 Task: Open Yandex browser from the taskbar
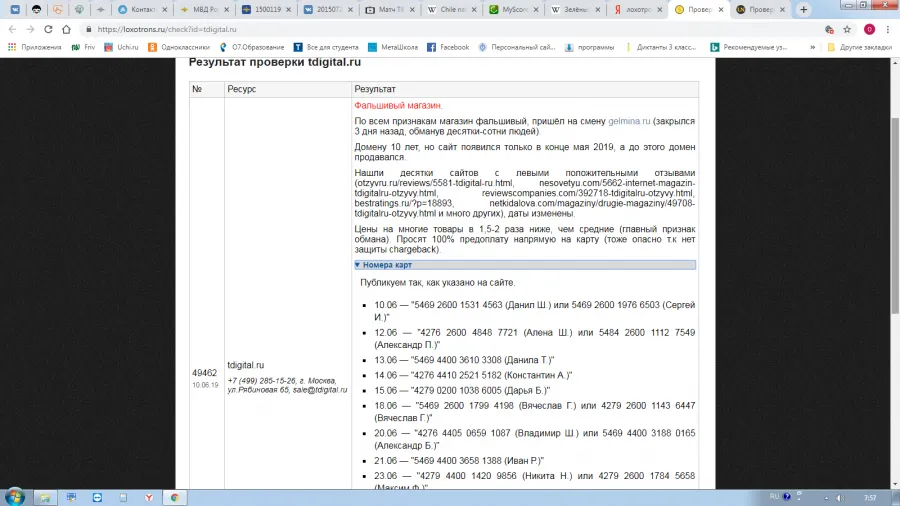149,497
